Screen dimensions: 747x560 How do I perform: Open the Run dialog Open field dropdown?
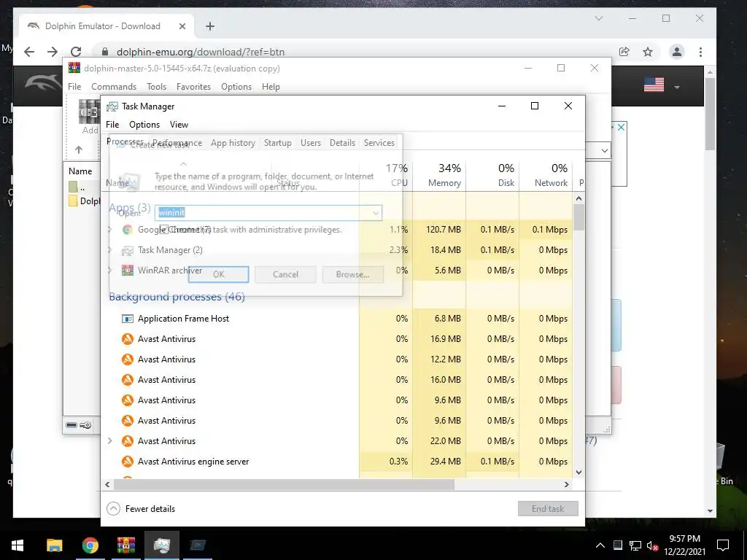pyautogui.click(x=376, y=213)
